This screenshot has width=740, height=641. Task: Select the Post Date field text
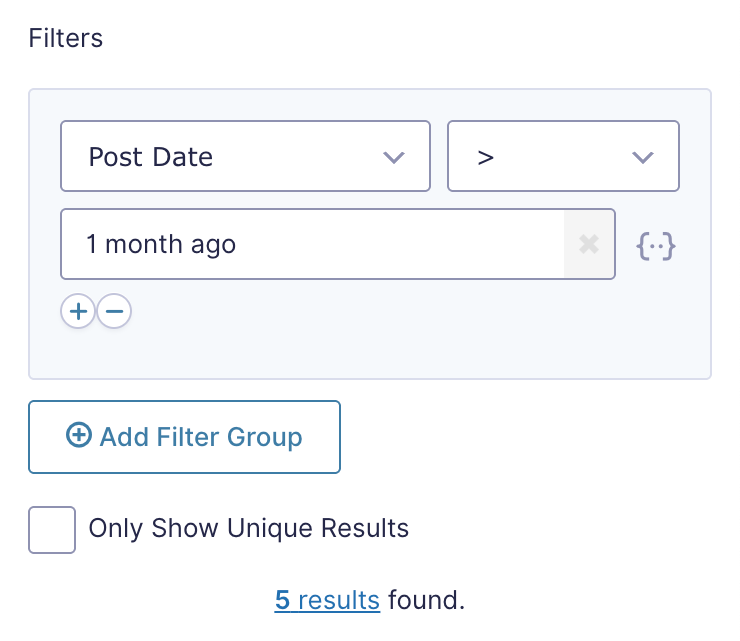pyautogui.click(x=151, y=157)
